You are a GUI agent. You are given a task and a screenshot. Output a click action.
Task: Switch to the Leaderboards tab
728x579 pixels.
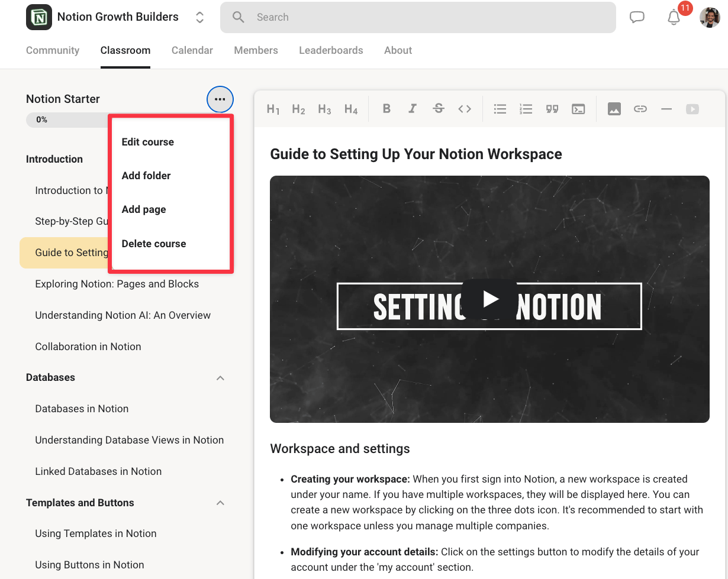point(331,50)
